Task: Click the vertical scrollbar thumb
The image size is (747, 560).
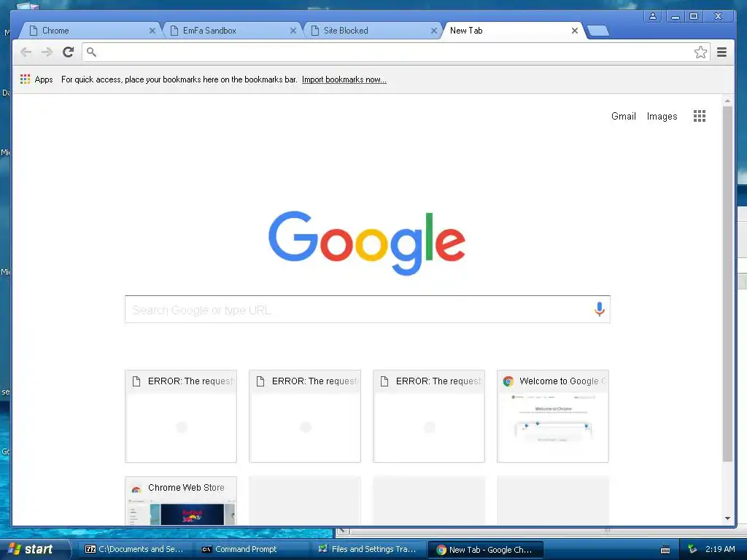Action: 727,284
